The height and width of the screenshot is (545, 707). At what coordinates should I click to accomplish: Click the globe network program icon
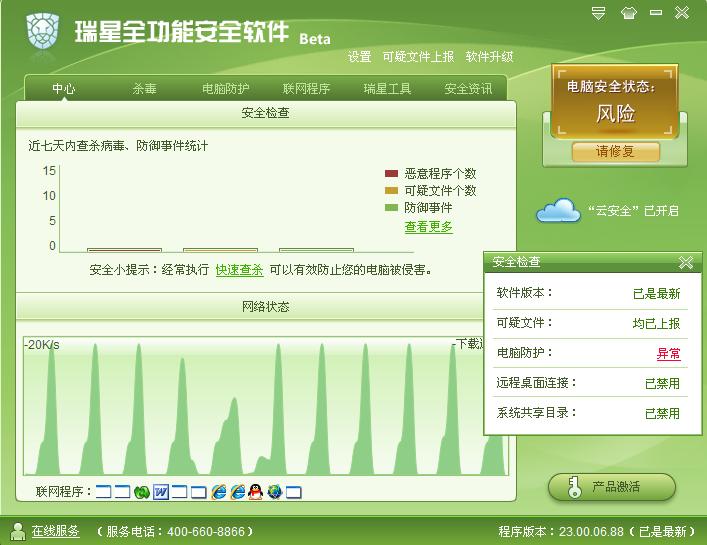[275, 492]
